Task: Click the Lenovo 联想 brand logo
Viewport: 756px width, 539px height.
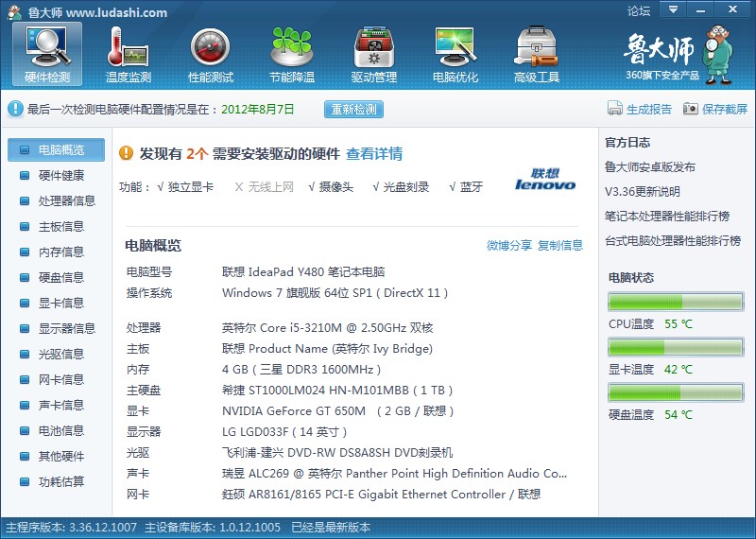Action: pos(545,179)
